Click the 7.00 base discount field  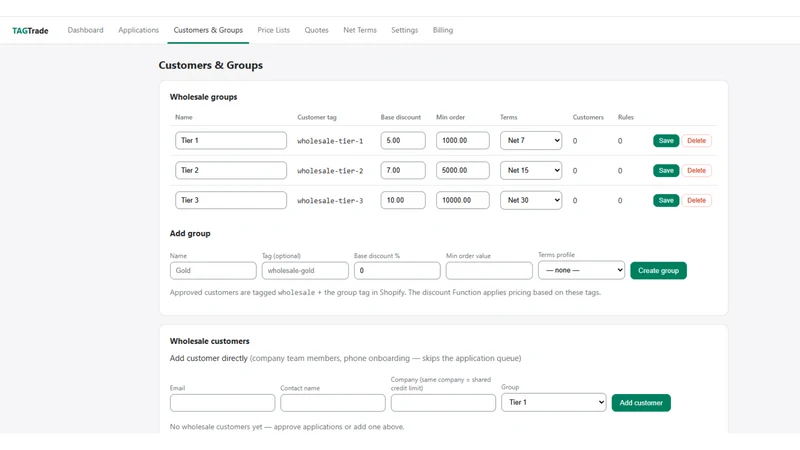tap(403, 170)
